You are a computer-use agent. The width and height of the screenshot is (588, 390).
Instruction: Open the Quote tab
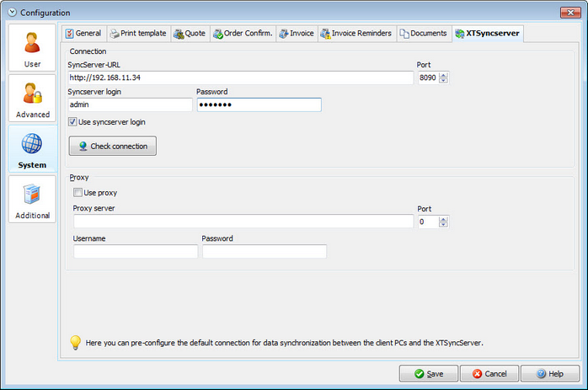click(190, 34)
